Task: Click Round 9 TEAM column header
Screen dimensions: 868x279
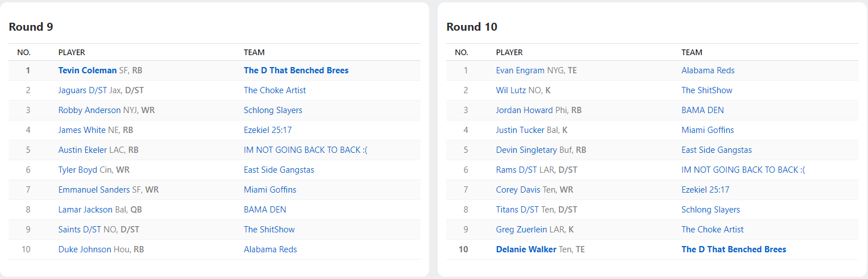Action: point(254,52)
